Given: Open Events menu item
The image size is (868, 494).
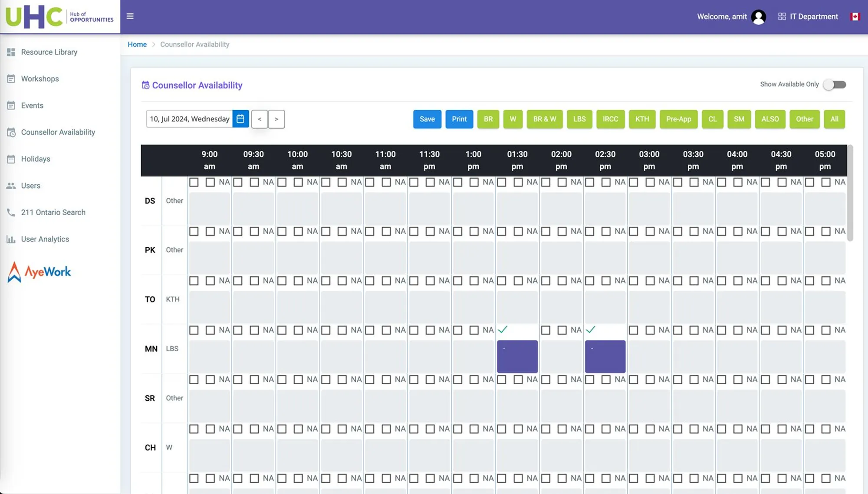Looking at the screenshot, I should (x=32, y=105).
